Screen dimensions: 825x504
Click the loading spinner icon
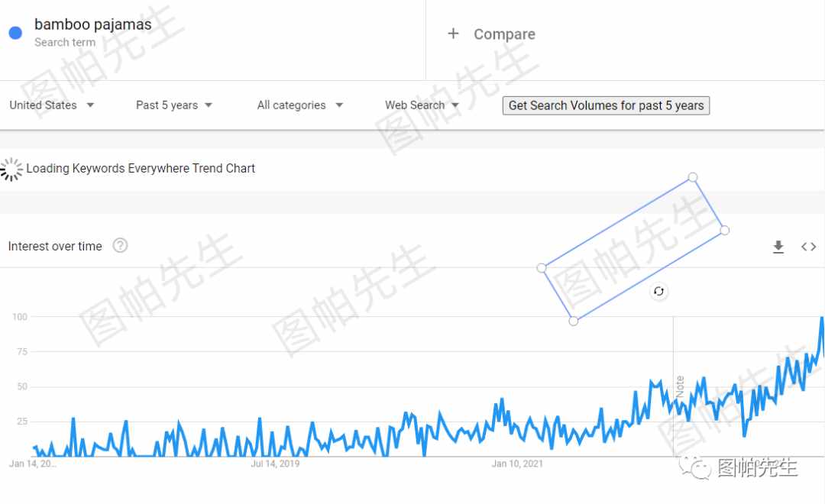(x=11, y=169)
